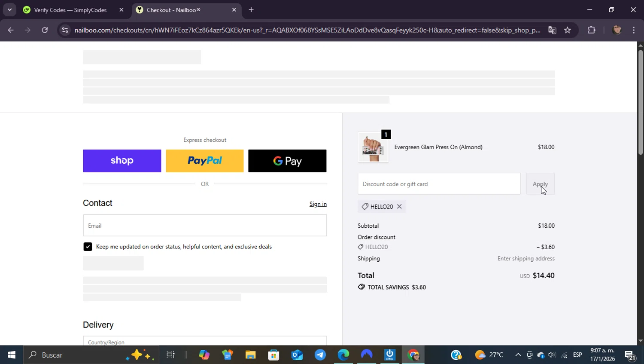
Task: Click the Email input field
Action: click(205, 226)
